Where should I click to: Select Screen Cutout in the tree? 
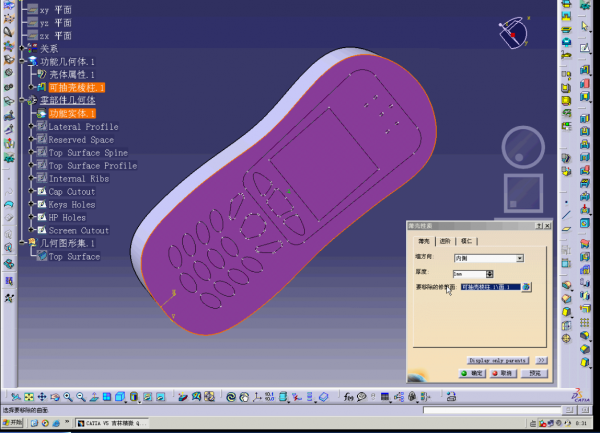pos(79,231)
